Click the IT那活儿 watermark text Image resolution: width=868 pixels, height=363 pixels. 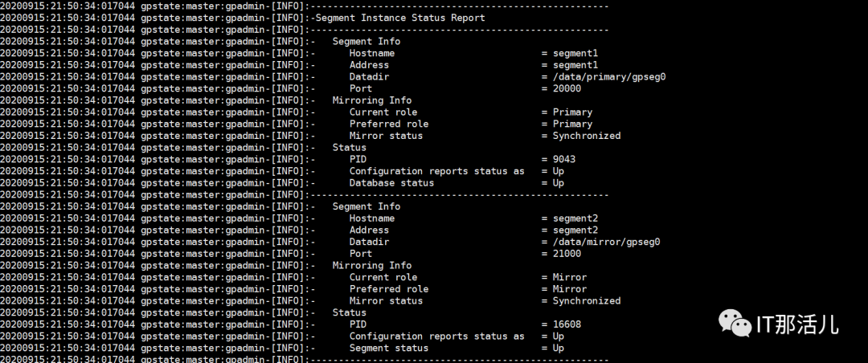tap(797, 324)
